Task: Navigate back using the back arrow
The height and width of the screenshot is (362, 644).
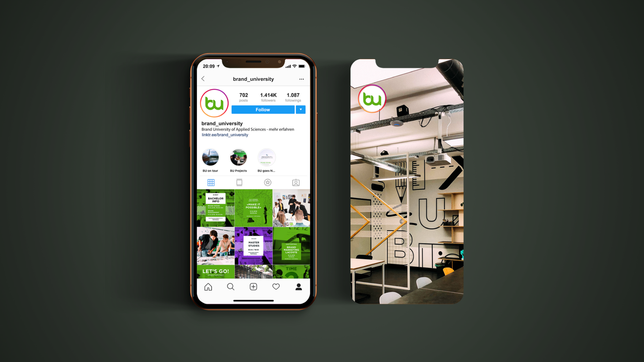Action: pos(203,79)
